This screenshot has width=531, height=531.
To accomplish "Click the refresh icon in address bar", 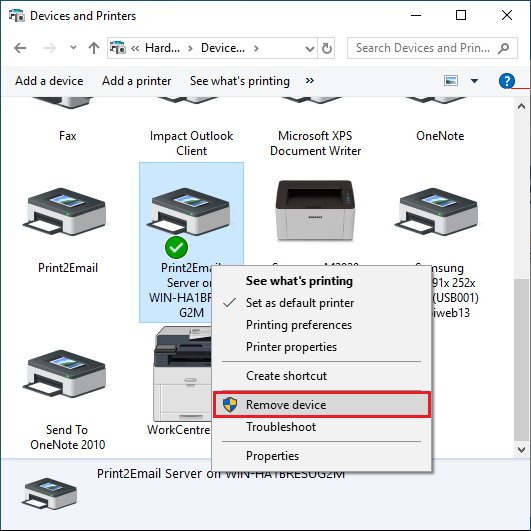I will (x=326, y=48).
